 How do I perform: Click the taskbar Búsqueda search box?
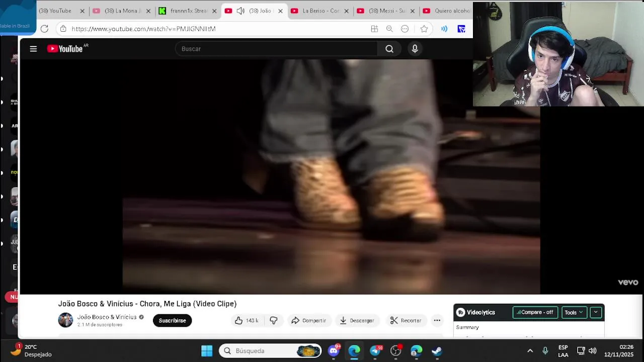271,350
